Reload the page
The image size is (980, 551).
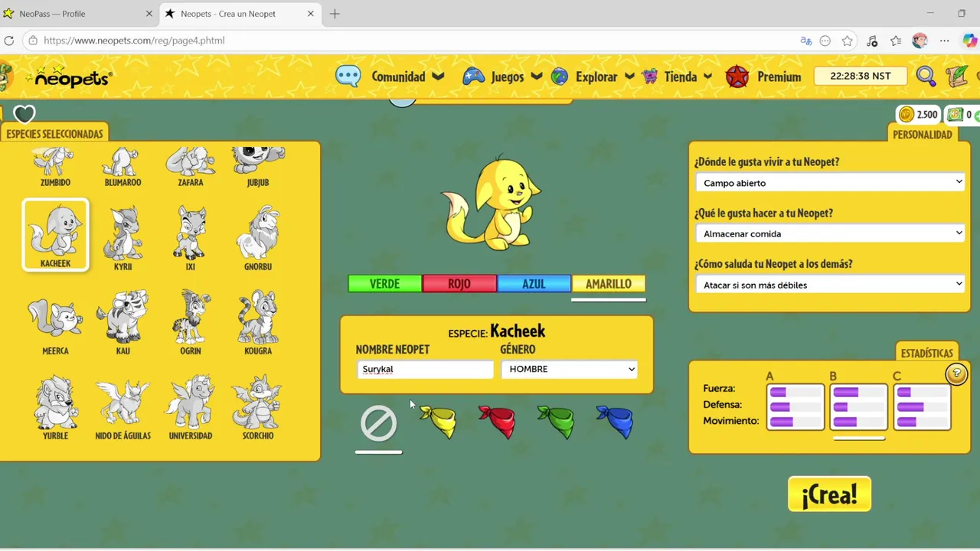(x=9, y=41)
